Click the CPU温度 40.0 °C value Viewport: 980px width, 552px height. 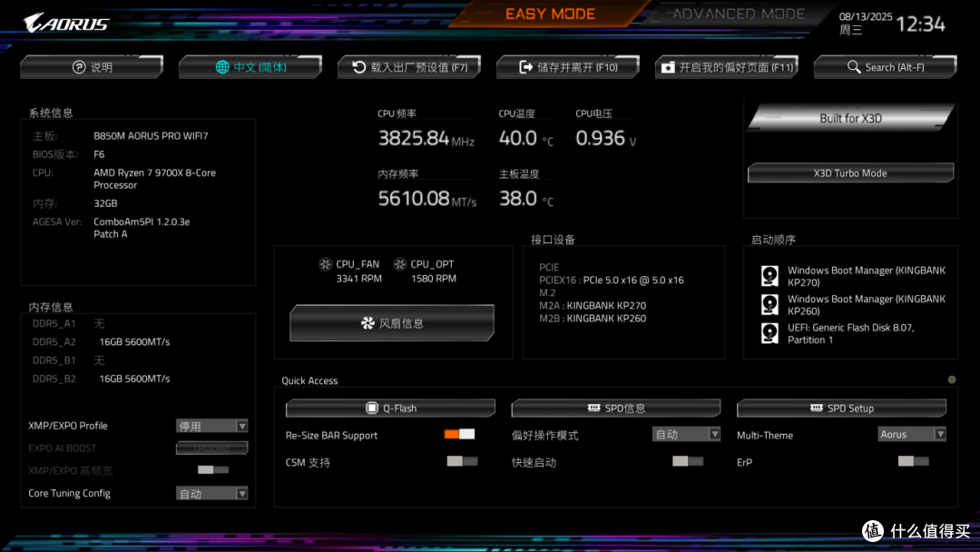tap(526, 138)
